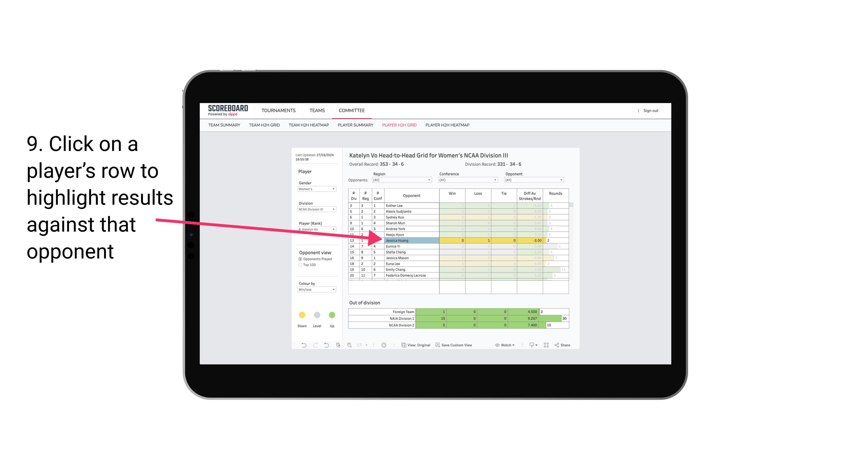Click the Down colour swatch indicator
868x467 pixels.
click(302, 315)
